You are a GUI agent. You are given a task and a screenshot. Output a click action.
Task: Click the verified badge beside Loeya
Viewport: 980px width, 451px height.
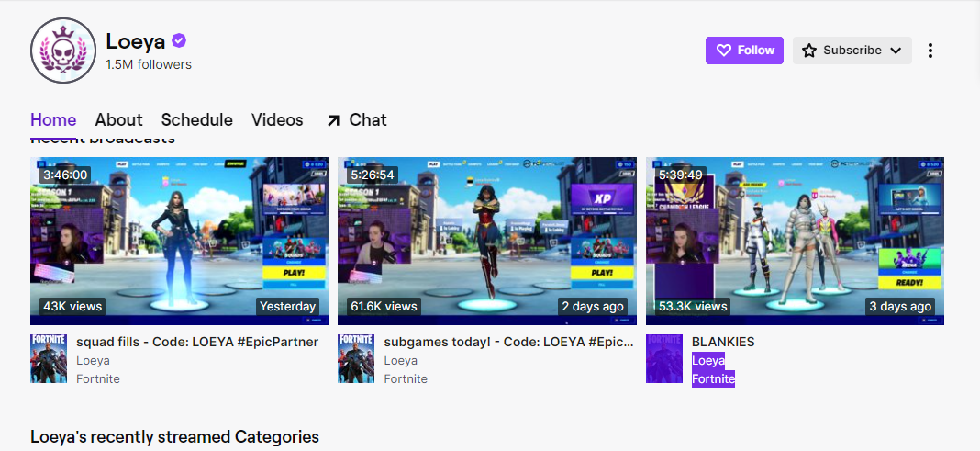tap(179, 41)
